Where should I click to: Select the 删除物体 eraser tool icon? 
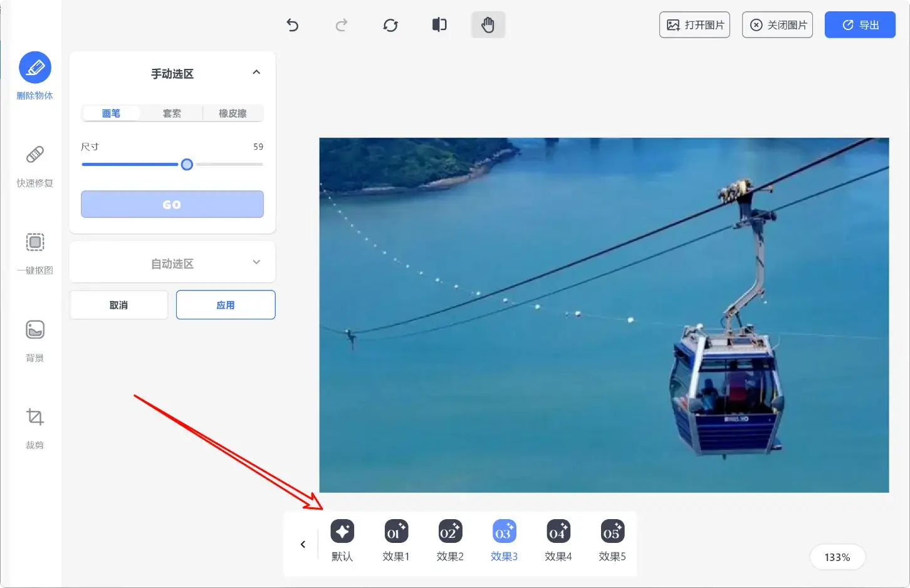[35, 68]
